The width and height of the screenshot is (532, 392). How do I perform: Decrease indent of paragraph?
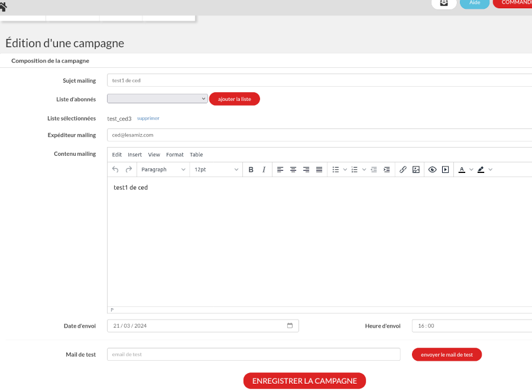point(374,169)
